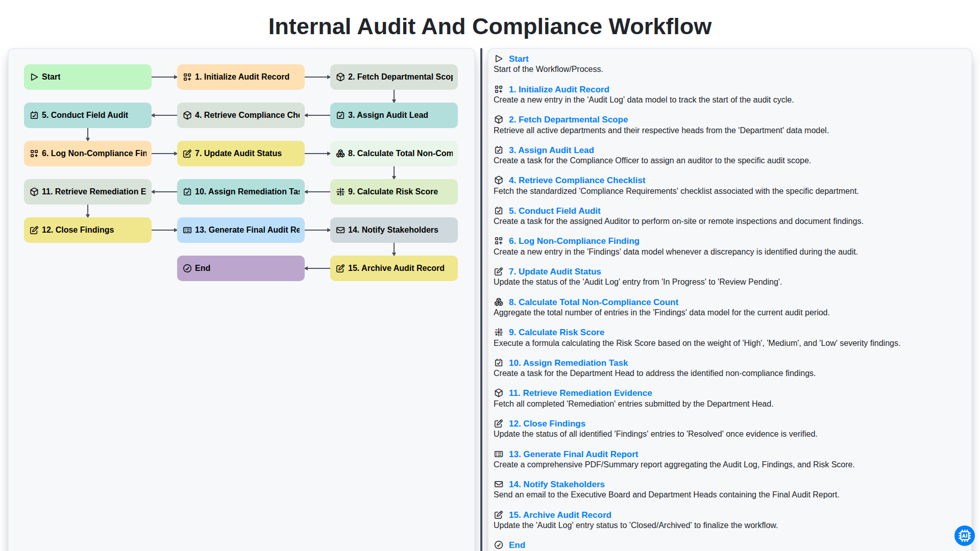The image size is (980, 551).
Task: Open the 1. Initialize Audit Record link
Action: pos(559,89)
